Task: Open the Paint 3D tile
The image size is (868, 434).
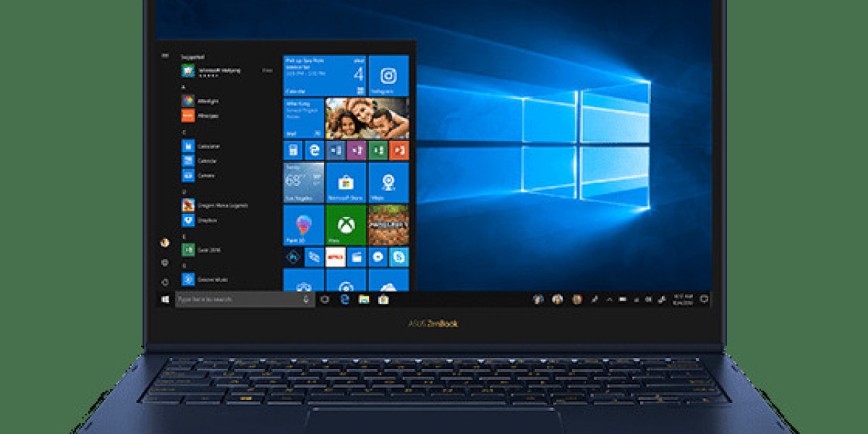Action: pyautogui.click(x=303, y=225)
